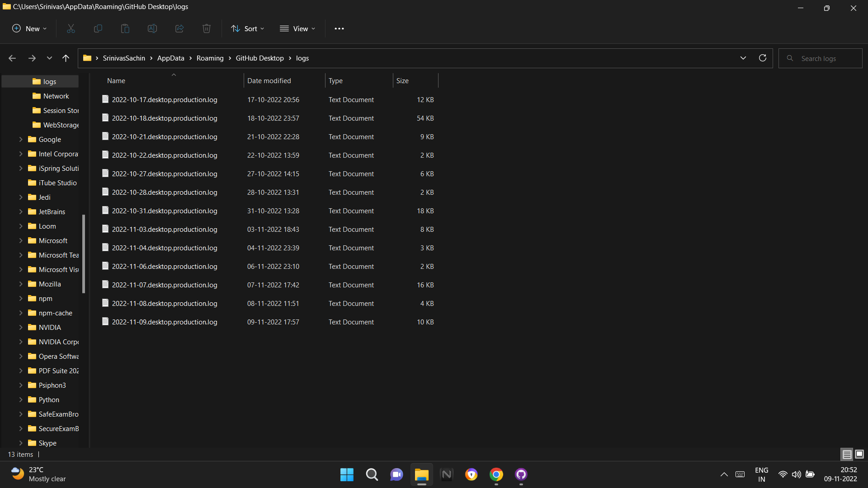The width and height of the screenshot is (868, 488).
Task: Switch to large thumbnails view toggle
Action: [859, 454]
